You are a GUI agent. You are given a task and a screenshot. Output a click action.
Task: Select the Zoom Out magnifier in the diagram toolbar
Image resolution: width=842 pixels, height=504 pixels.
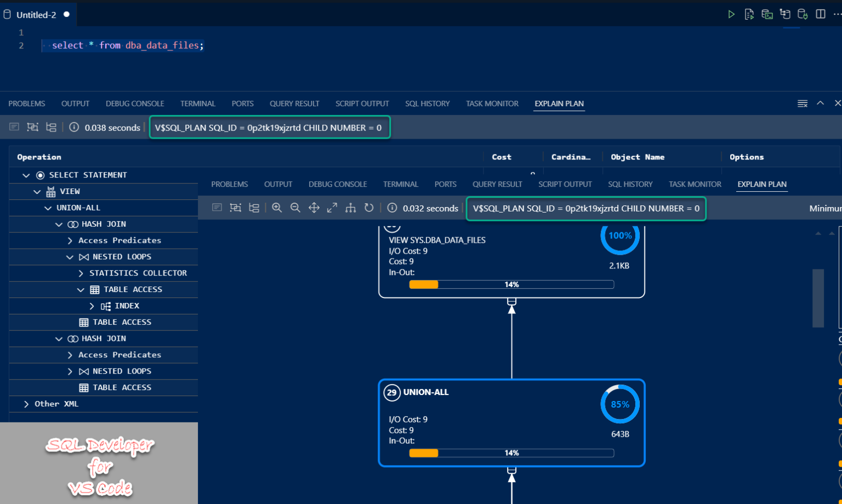point(295,208)
